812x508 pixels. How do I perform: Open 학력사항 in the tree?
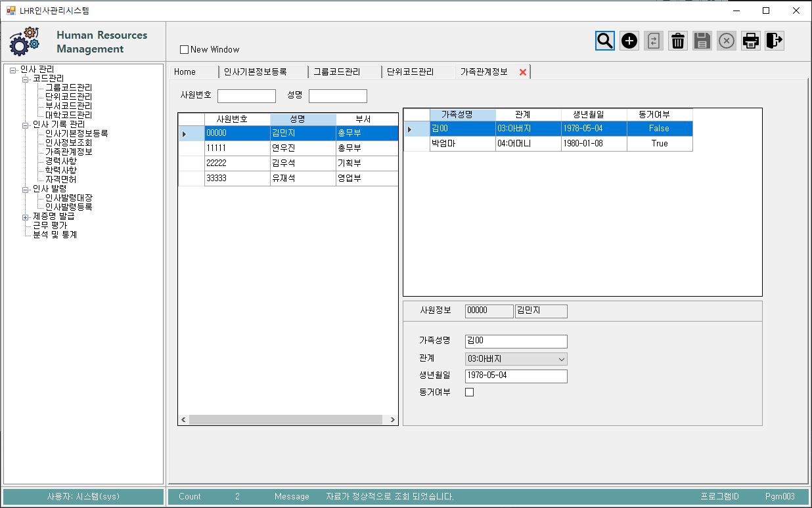coord(60,171)
